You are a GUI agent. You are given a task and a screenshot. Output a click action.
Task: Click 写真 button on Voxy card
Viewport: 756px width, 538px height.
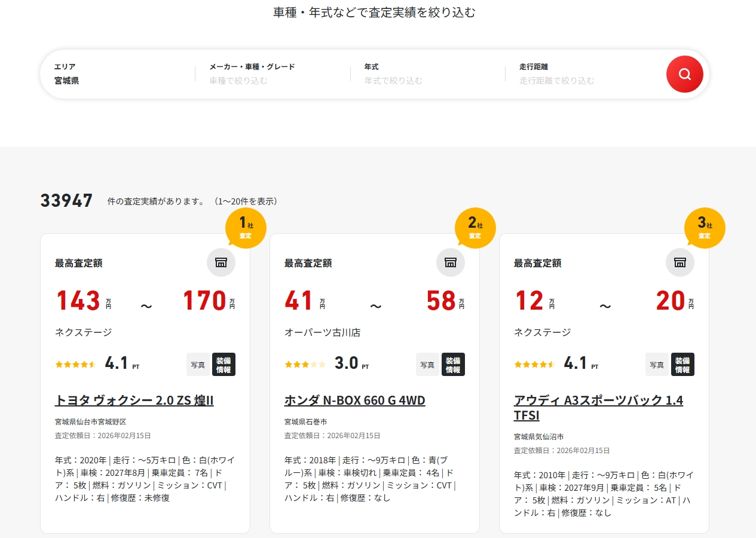point(198,365)
